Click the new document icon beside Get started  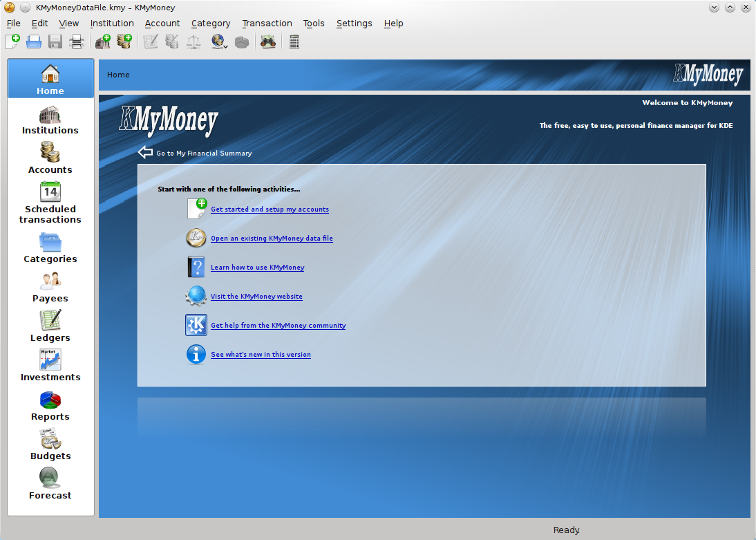(x=197, y=209)
